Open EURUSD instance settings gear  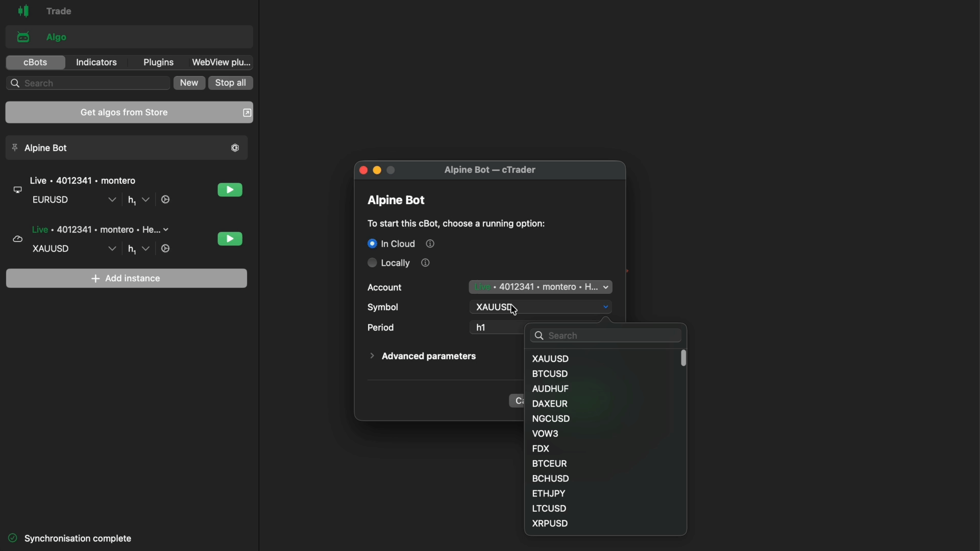166,200
